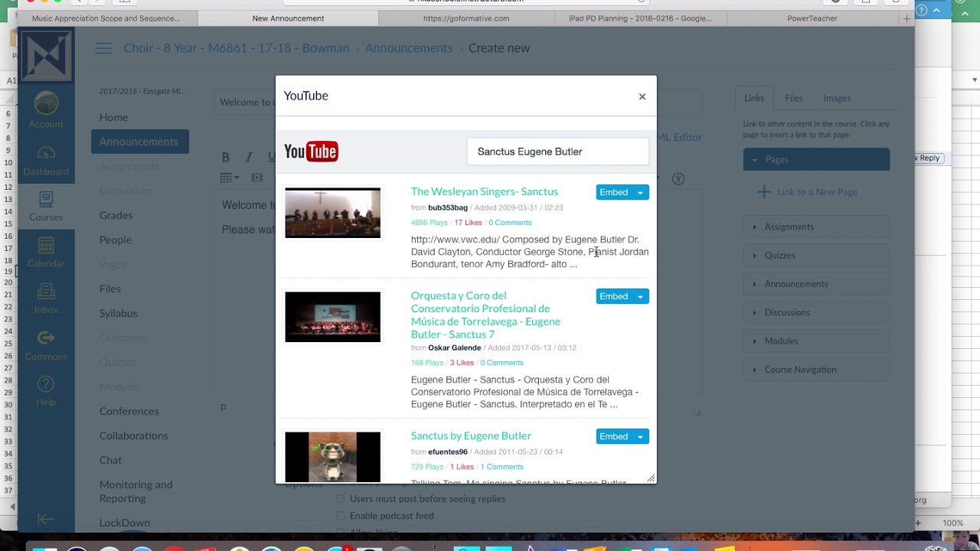Click the Orquesta concert thumbnail

[332, 317]
